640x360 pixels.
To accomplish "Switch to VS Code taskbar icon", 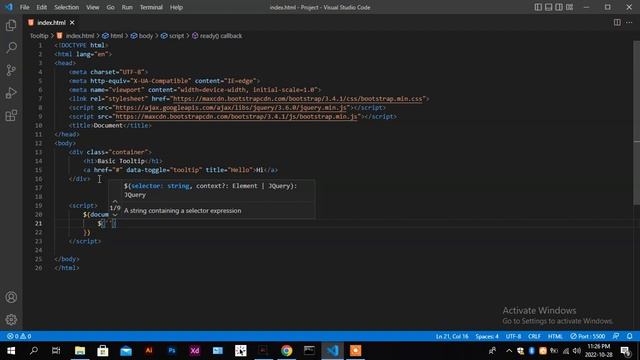I will (x=332, y=351).
